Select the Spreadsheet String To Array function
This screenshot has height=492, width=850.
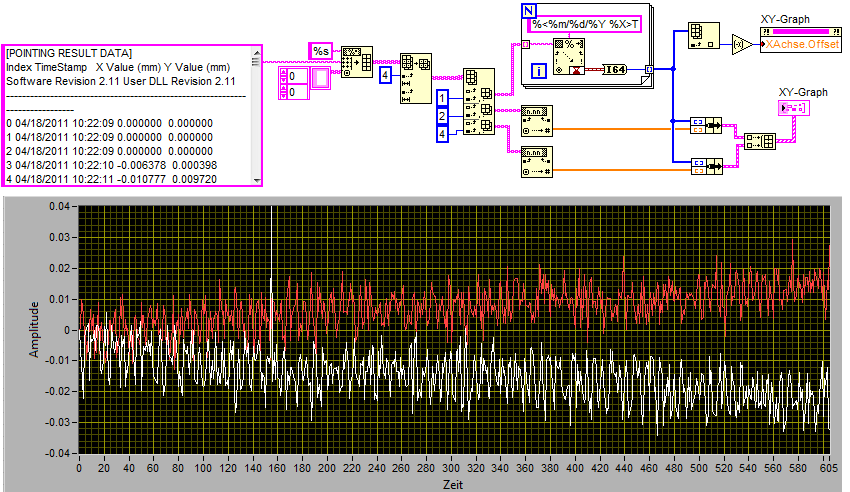[x=357, y=62]
